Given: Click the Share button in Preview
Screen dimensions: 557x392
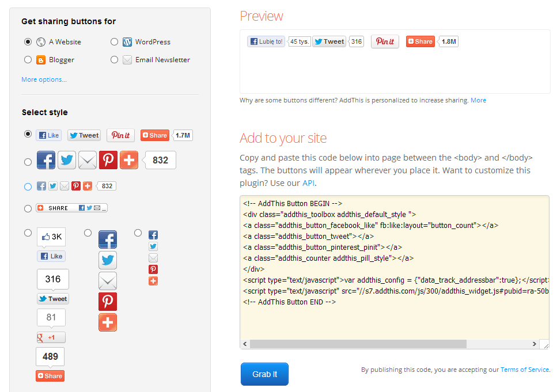Looking at the screenshot, I should [420, 41].
